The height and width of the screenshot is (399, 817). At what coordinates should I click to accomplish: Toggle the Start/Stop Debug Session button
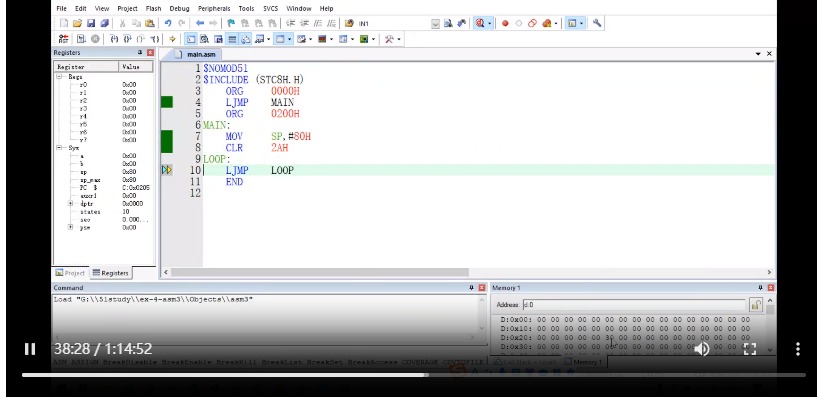479,23
